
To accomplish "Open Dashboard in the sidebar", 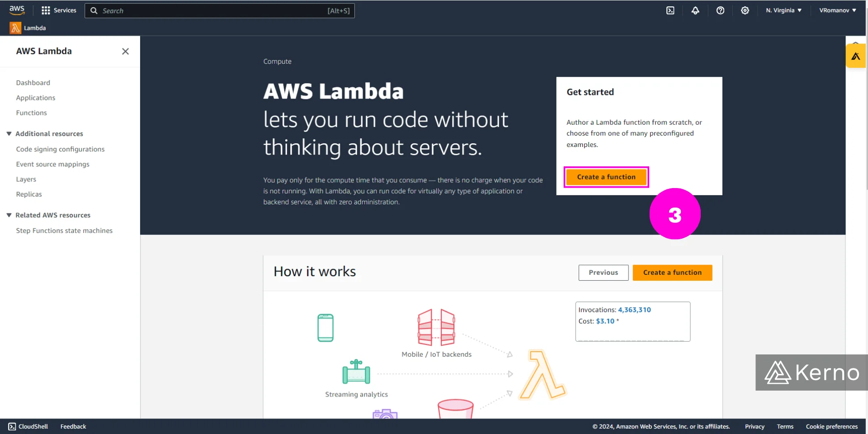I will point(33,83).
